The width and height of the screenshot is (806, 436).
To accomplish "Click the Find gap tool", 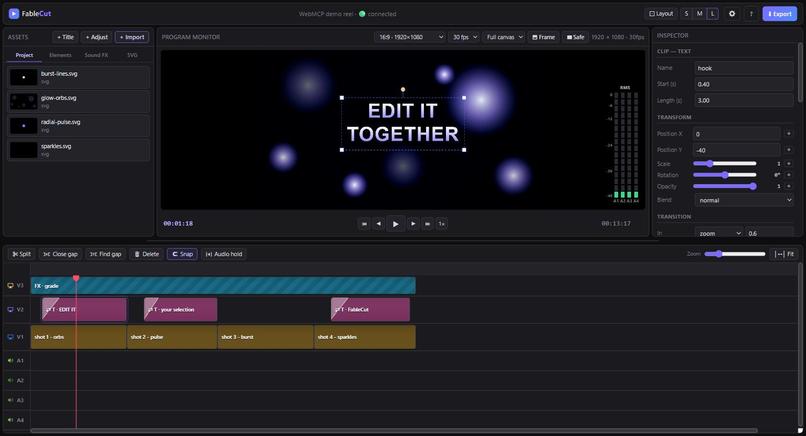I will pyautogui.click(x=105, y=254).
